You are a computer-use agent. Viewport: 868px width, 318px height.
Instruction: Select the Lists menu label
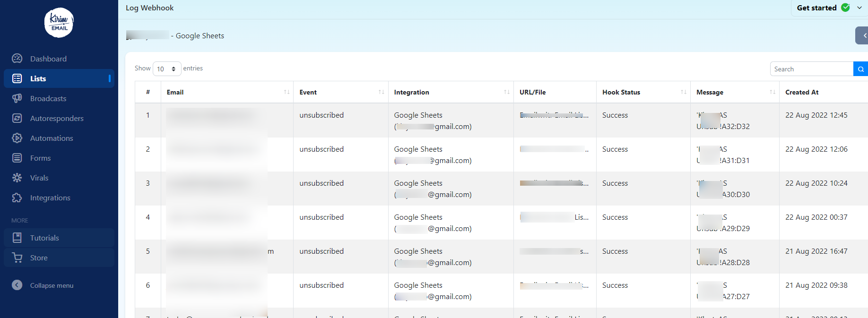(x=38, y=78)
